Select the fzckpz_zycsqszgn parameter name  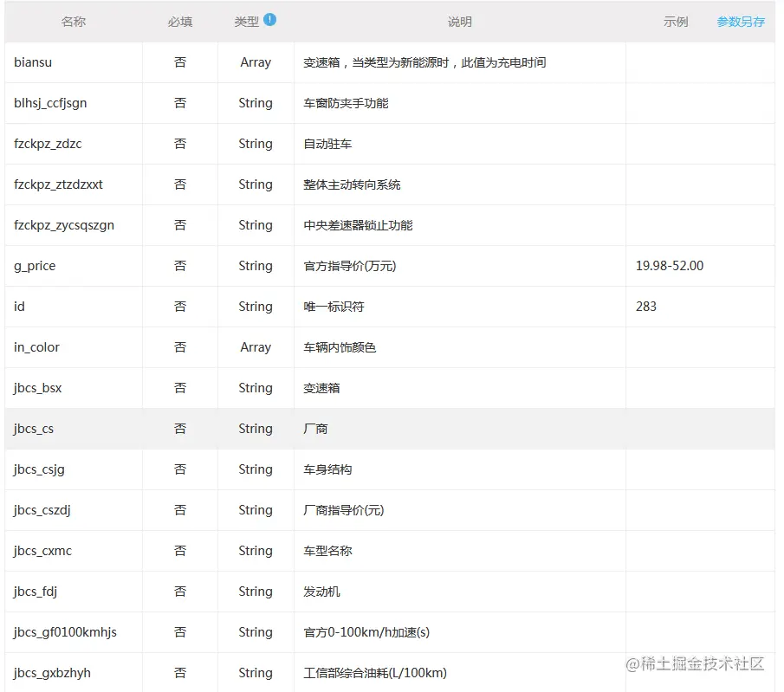(64, 225)
